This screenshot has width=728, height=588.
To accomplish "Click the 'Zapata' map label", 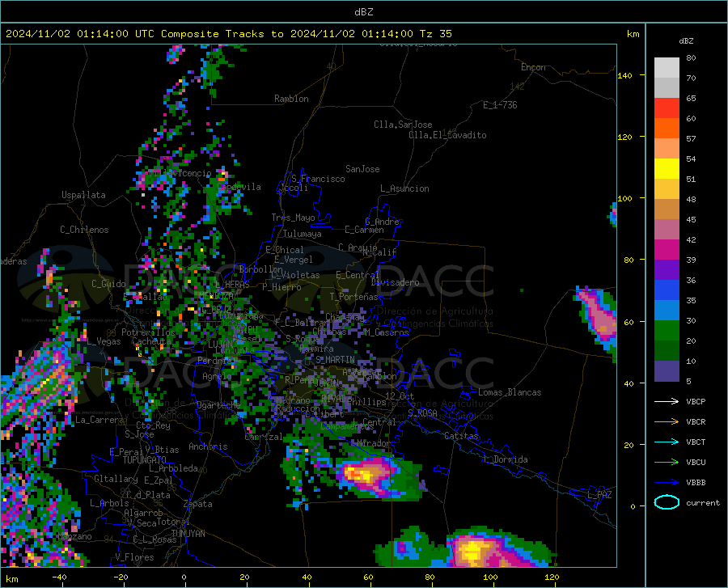I will (x=197, y=504).
